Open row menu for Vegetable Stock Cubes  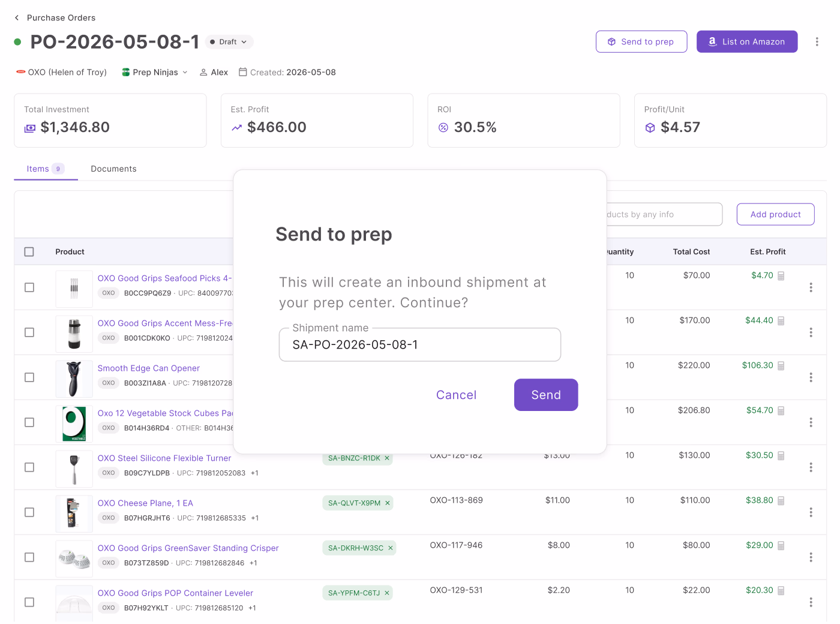[811, 422]
